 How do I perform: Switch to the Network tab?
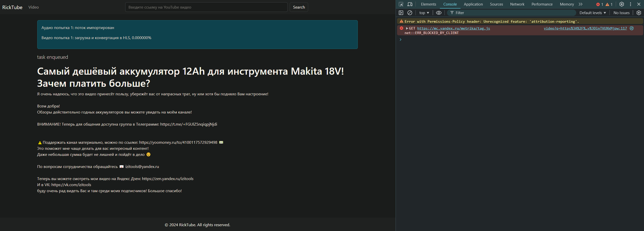pos(517,4)
